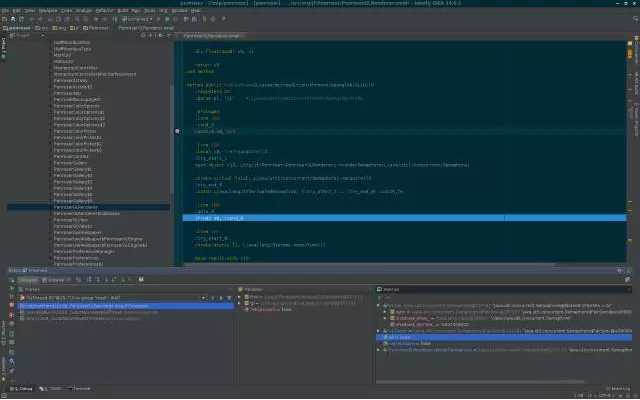Click the highlighted execution line in editor
Image resolution: width=640 pixels, height=400 pixels.
coord(404,218)
